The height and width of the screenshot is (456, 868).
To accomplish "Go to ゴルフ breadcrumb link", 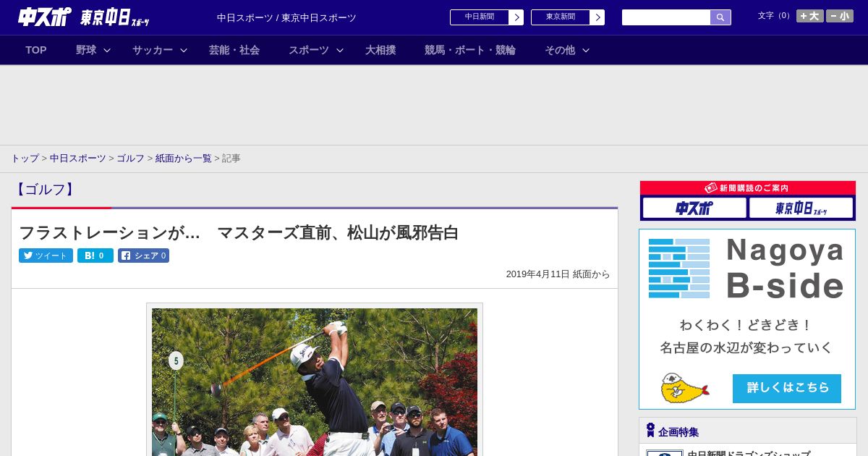I will pos(131,158).
